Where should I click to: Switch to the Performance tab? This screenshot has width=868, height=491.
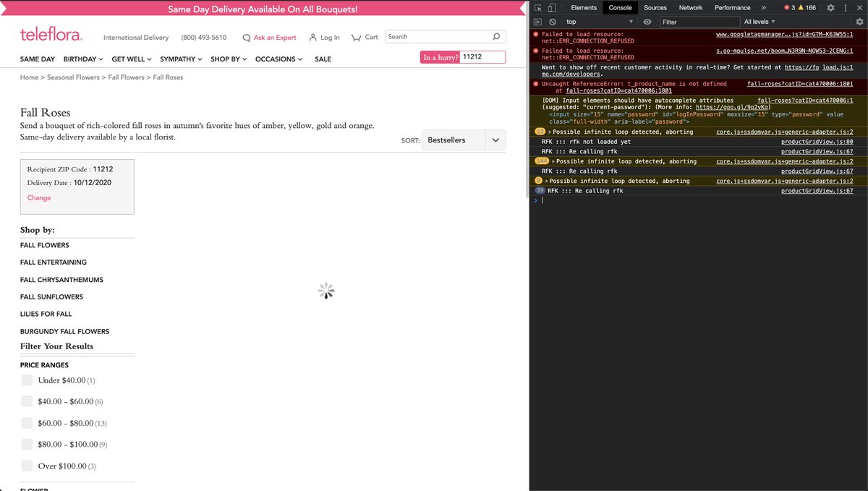click(733, 8)
